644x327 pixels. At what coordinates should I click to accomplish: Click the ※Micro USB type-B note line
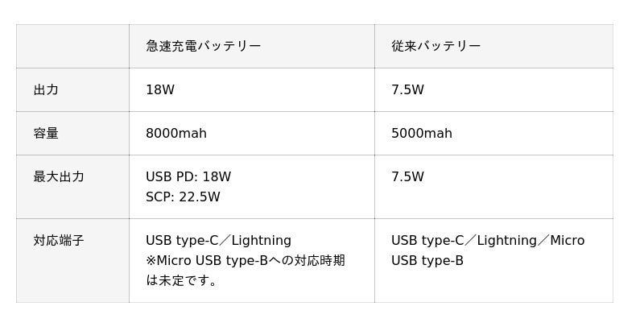245,260
